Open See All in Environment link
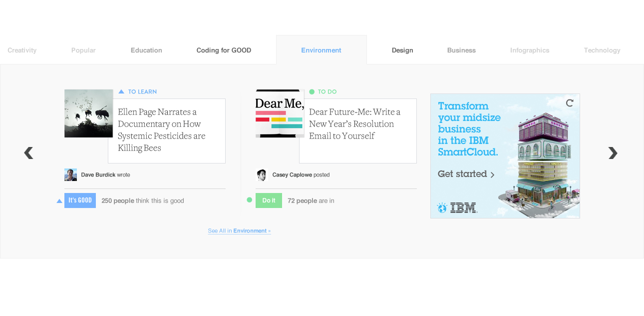 click(239, 230)
